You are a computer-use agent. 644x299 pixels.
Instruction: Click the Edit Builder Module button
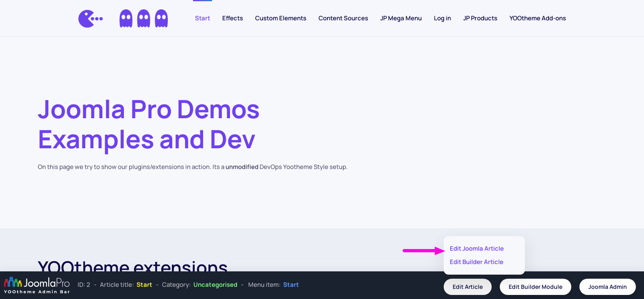pos(536,287)
